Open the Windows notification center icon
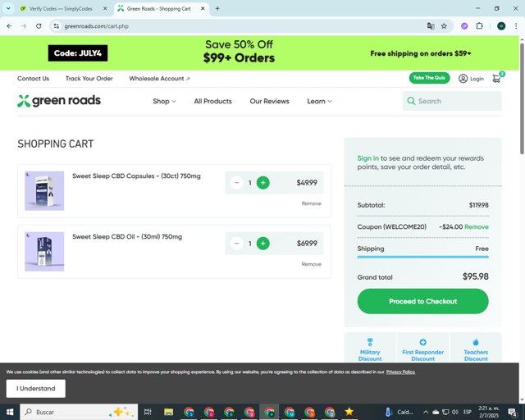Viewport: 525px width, 420px height. (x=512, y=412)
